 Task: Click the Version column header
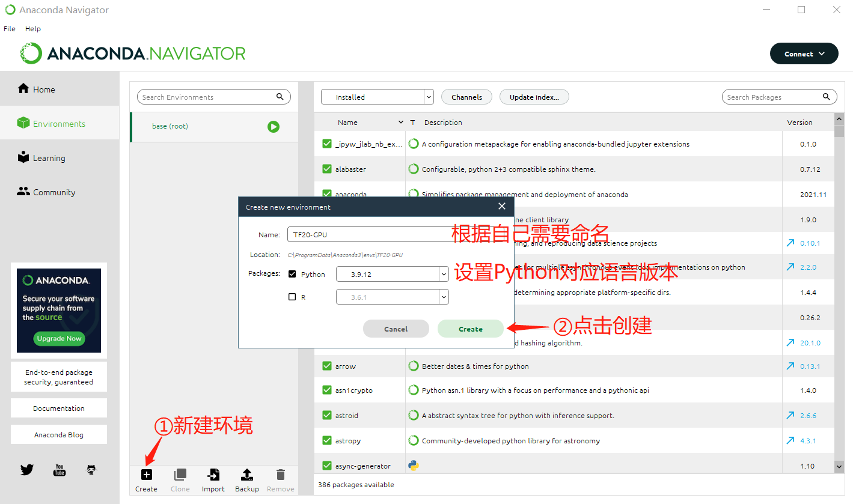click(799, 123)
